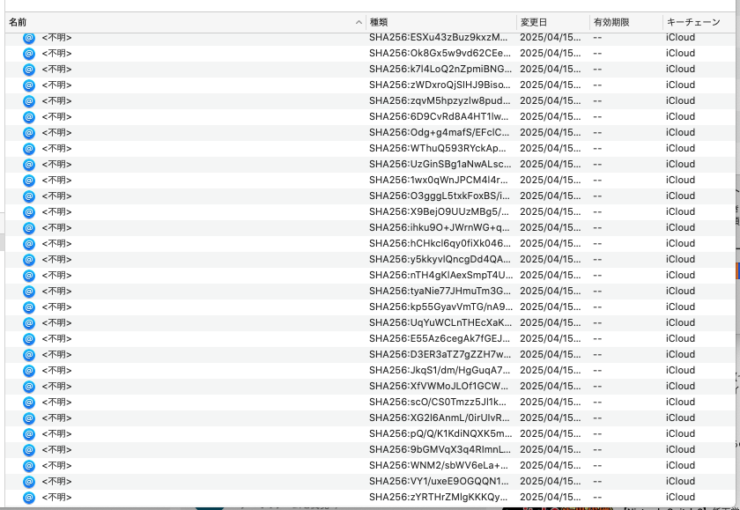Image resolution: width=740 pixels, height=510 pixels.
Task: Click the @ icon for SHA256:VY1/uxeE9OGQQN1 row
Action: (29, 481)
